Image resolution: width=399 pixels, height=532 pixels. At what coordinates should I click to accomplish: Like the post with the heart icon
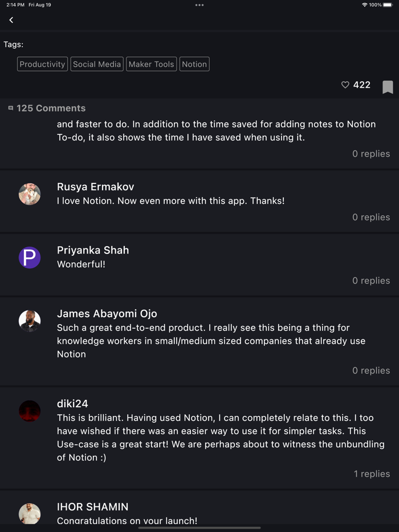click(x=345, y=84)
